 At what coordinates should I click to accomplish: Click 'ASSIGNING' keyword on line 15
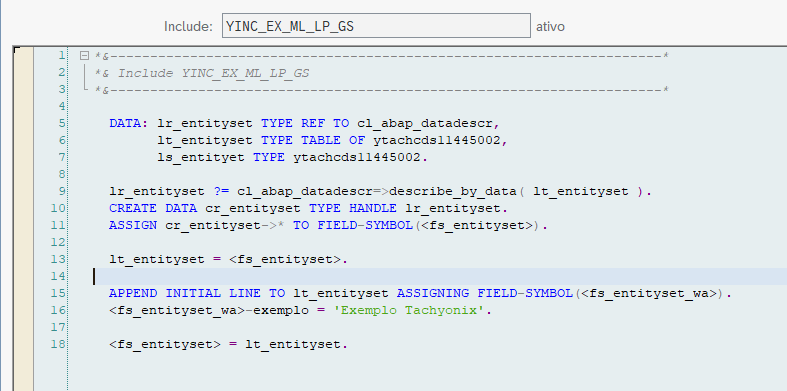pyautogui.click(x=433, y=293)
